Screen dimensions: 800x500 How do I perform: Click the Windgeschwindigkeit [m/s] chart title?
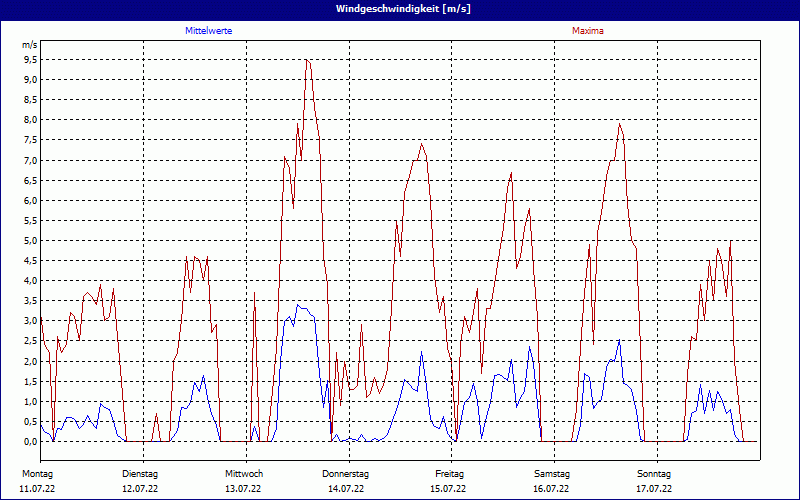click(400, 9)
